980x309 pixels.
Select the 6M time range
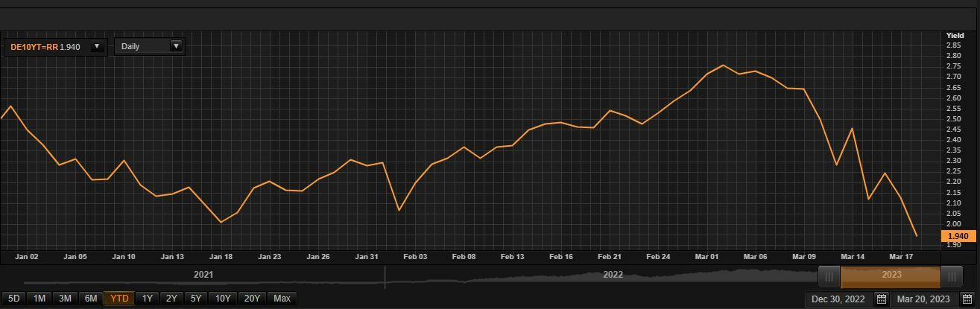point(91,299)
